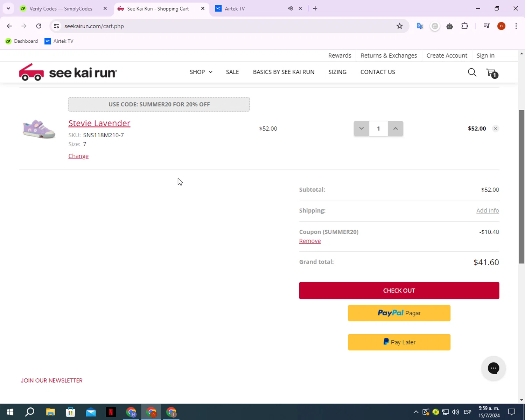Open the media control toolbar icon
This screenshot has width=525, height=420.
tap(486, 26)
